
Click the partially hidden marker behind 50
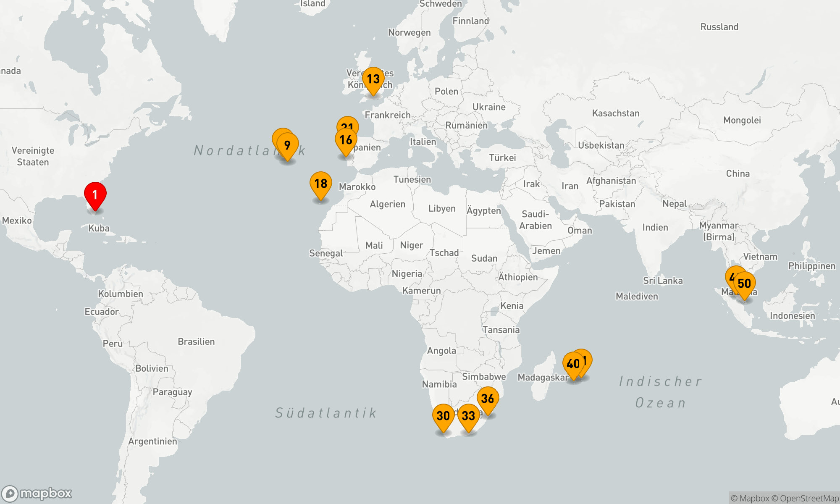tap(731, 274)
